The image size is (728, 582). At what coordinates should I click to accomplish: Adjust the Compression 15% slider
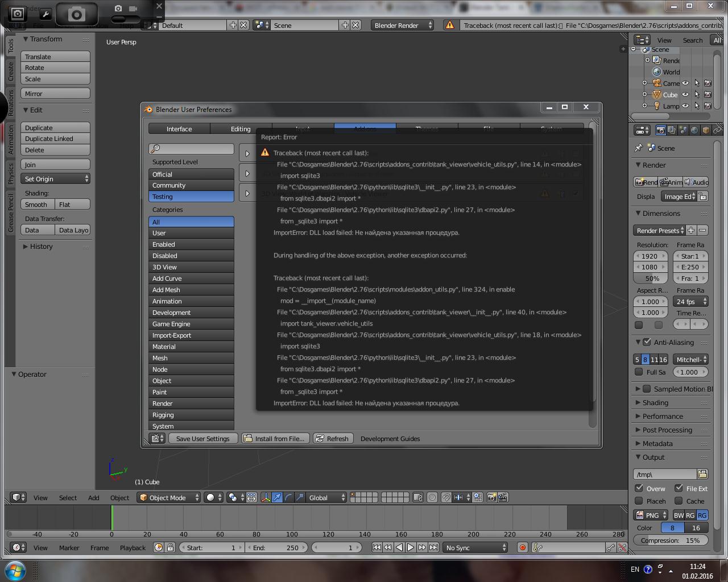[x=671, y=540]
